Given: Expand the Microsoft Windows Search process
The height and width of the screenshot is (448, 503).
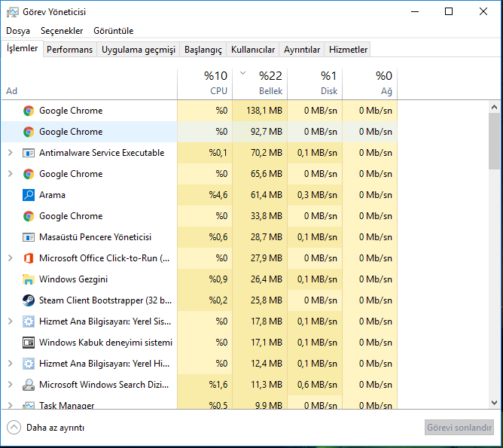Looking at the screenshot, I should pyautogui.click(x=10, y=385).
